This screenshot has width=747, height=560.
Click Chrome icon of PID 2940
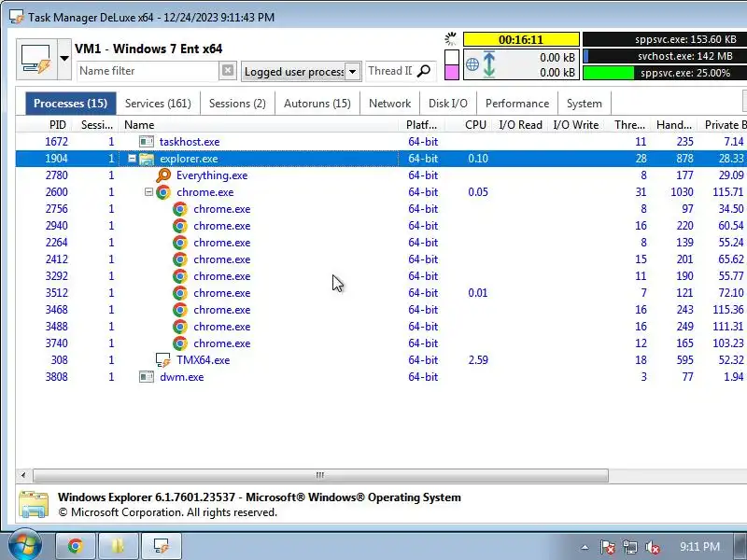pyautogui.click(x=179, y=226)
